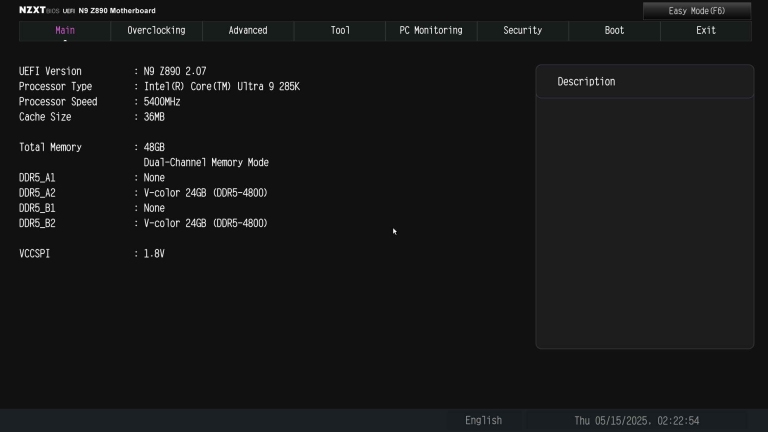The height and width of the screenshot is (432, 768).
Task: Select the Processor Type label
Action: pos(55,87)
